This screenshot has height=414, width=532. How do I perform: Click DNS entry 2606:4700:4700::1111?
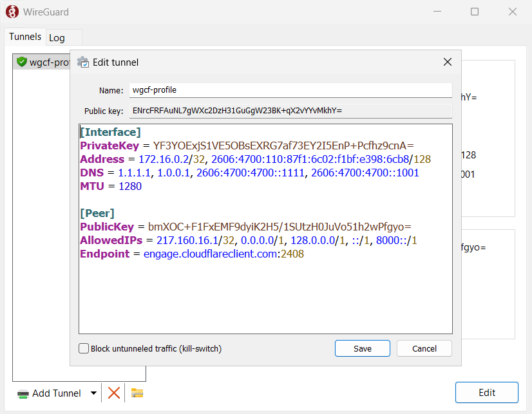[251, 173]
